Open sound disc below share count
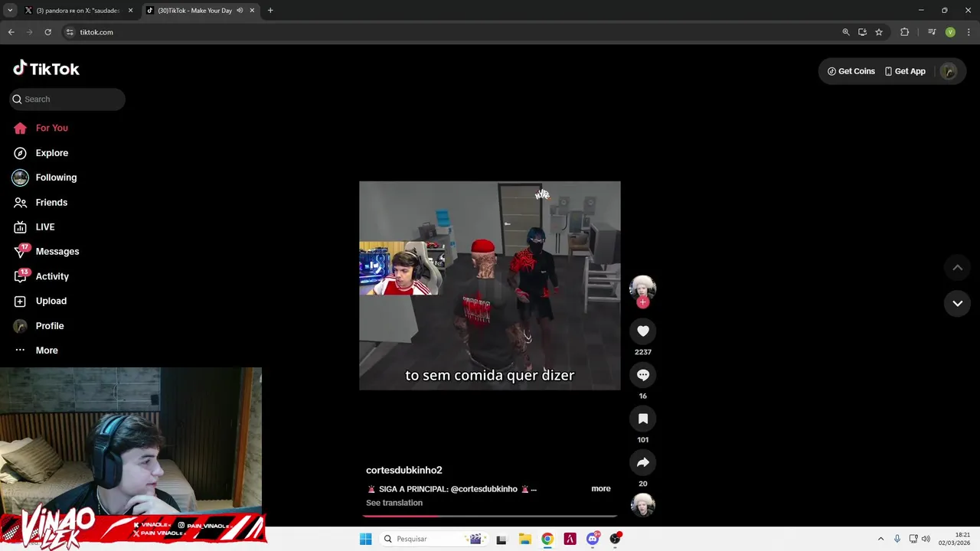This screenshot has height=551, width=980. [x=643, y=505]
